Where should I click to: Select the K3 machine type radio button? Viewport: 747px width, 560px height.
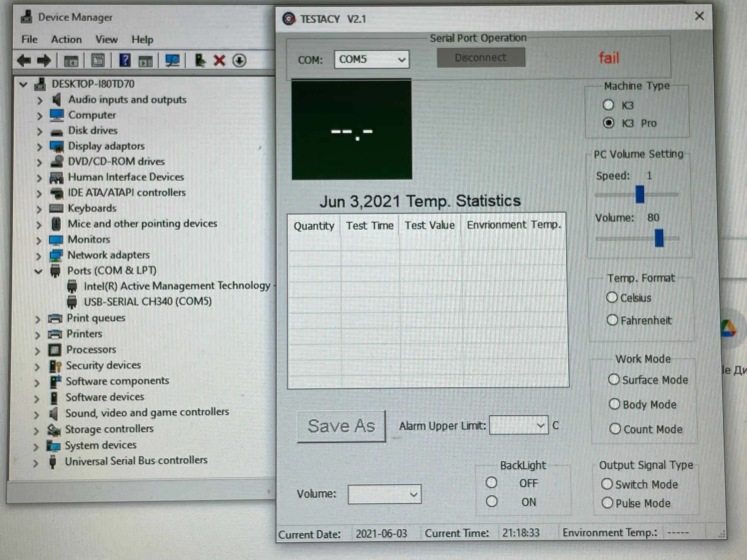pyautogui.click(x=608, y=105)
